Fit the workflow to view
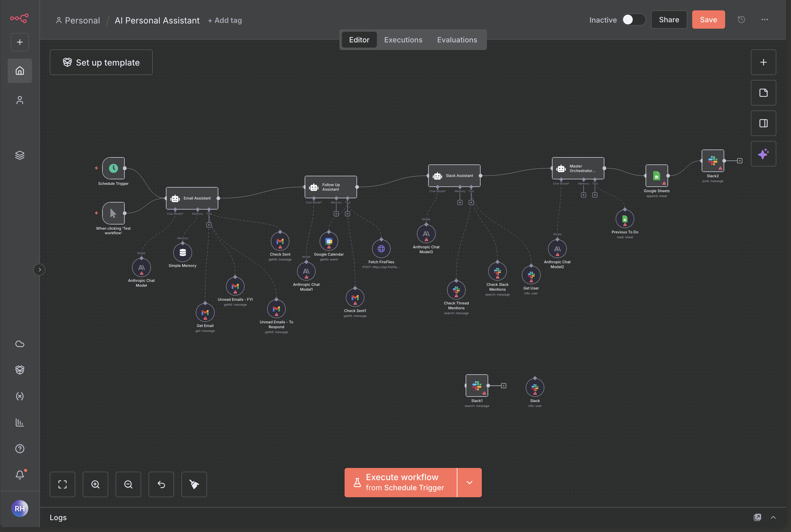Screen dimensions: 791x532 (x=63, y=484)
